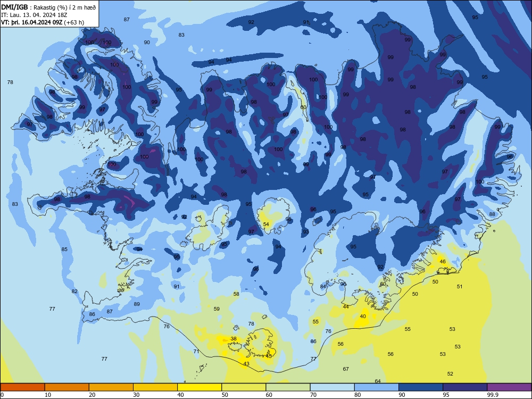Click the map value '45'
Viewport: 532px width, 399px height.
click(x=269, y=356)
